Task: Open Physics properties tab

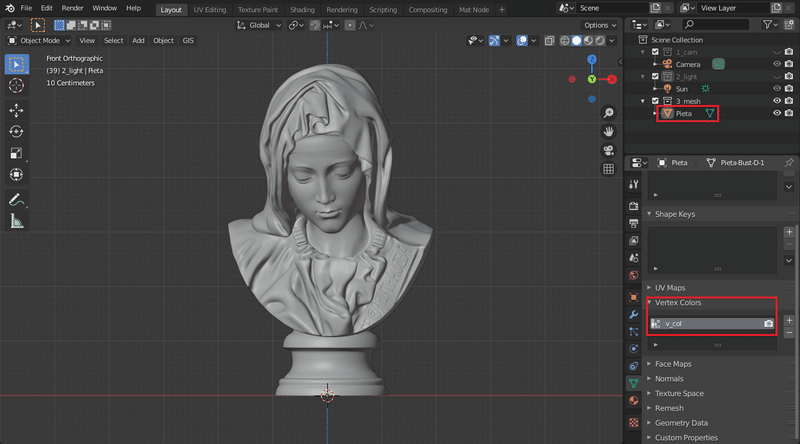Action: [634, 349]
